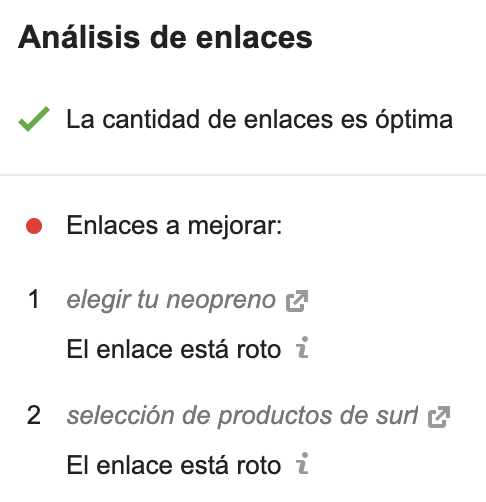This screenshot has width=486, height=502.
Task: Click the word 'Análisis' in the heading
Action: (79, 37)
